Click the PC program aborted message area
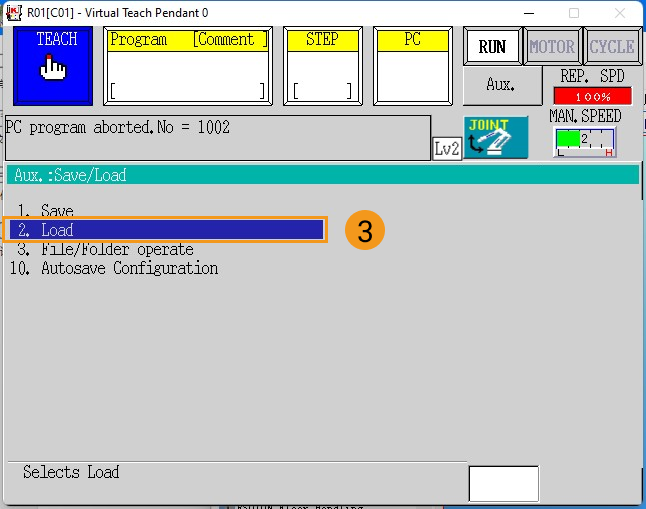 218,138
